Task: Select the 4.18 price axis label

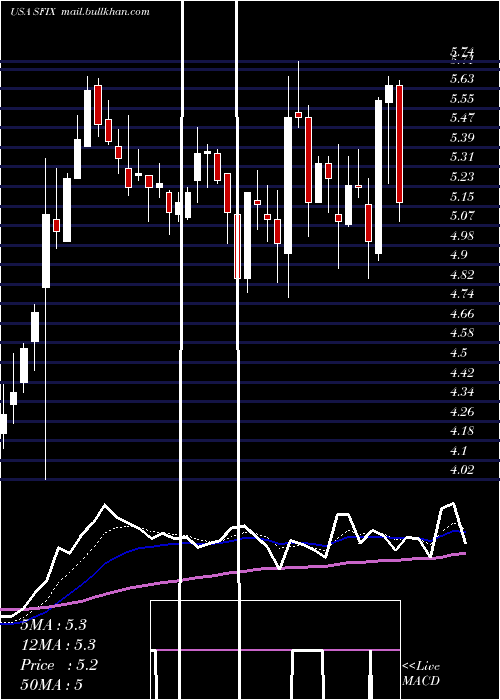Action: click(x=462, y=431)
